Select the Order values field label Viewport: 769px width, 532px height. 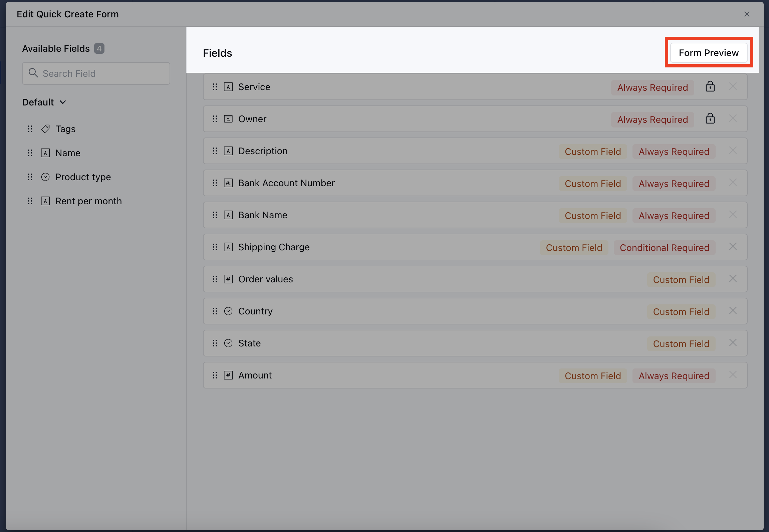coord(266,279)
